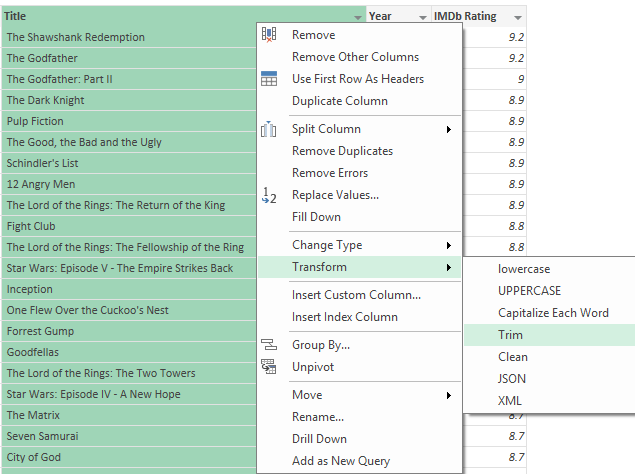Choose UPPERCASE transform option

click(x=529, y=291)
